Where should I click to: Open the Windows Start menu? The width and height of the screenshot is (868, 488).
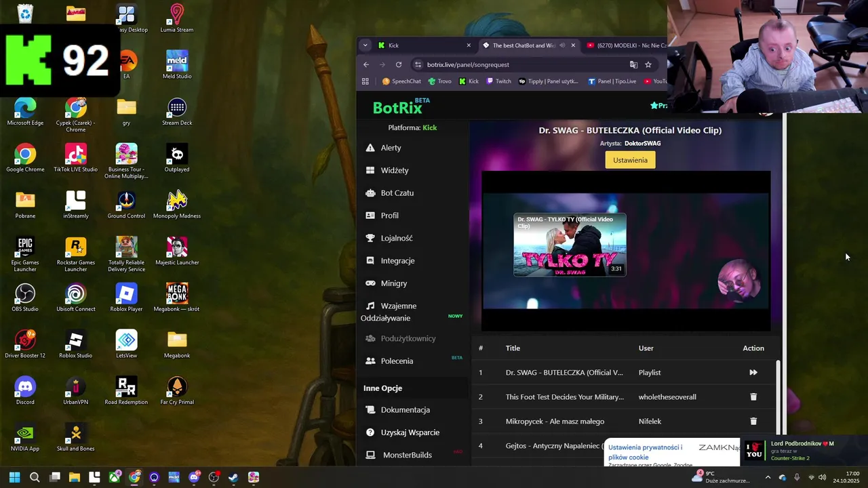14,477
